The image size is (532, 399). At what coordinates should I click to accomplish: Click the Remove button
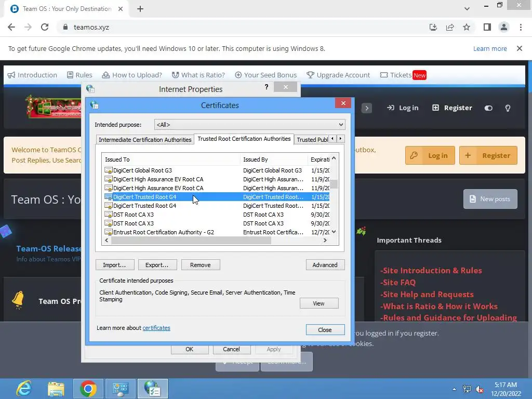(201, 265)
